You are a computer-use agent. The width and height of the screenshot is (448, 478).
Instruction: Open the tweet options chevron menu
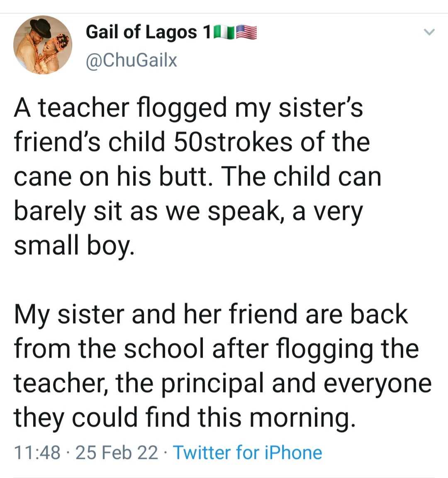pyautogui.click(x=430, y=32)
